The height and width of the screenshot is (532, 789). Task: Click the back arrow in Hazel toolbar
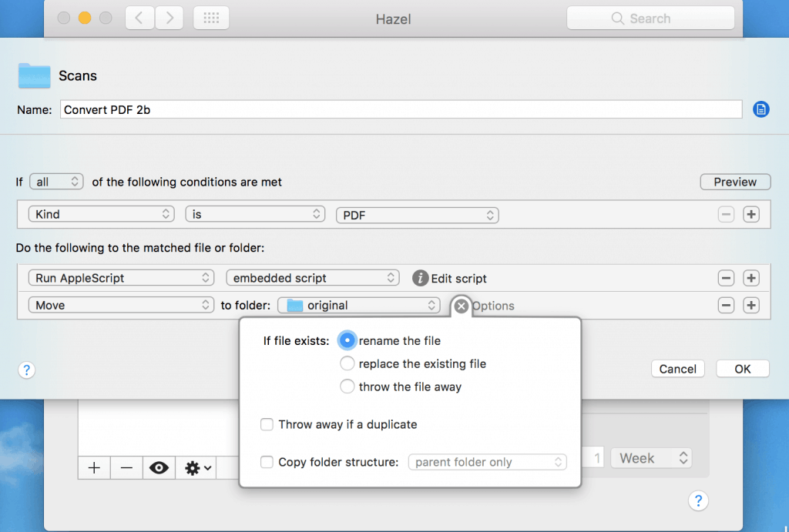pos(139,18)
